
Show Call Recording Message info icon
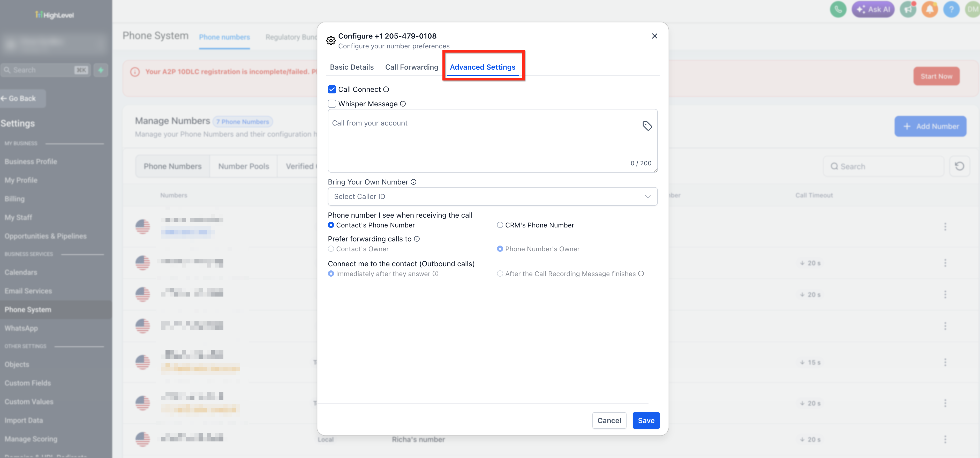pos(641,274)
